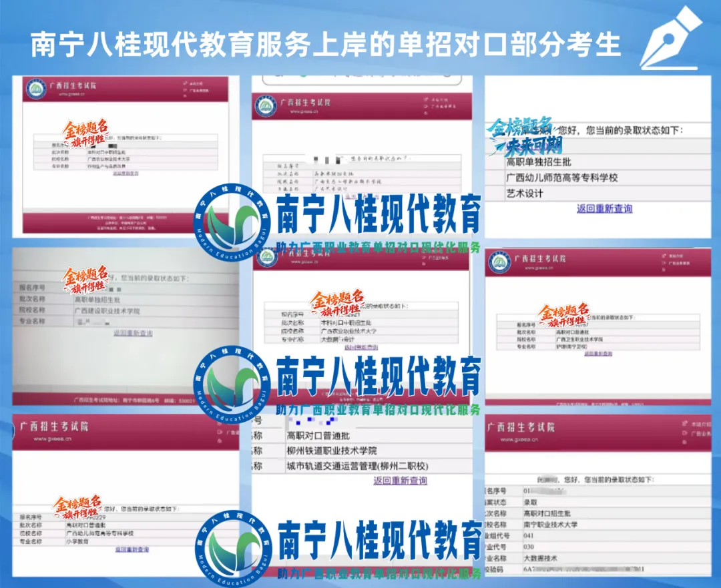Click the 录取 status value
This screenshot has height=588, width=721.
point(531,503)
